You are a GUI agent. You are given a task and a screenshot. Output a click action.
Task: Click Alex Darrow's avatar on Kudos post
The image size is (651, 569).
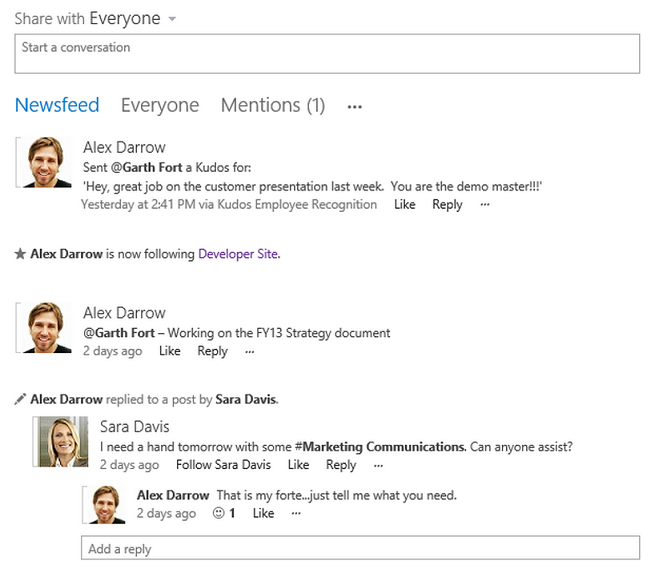pyautogui.click(x=45, y=162)
